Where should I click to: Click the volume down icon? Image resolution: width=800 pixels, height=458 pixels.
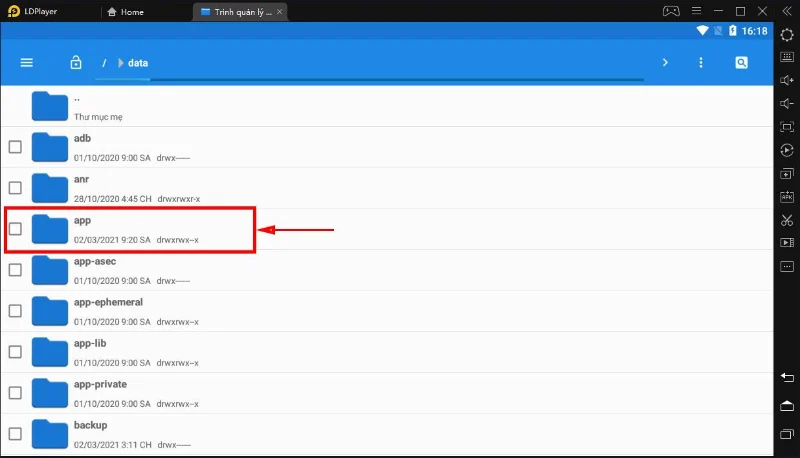pos(787,104)
